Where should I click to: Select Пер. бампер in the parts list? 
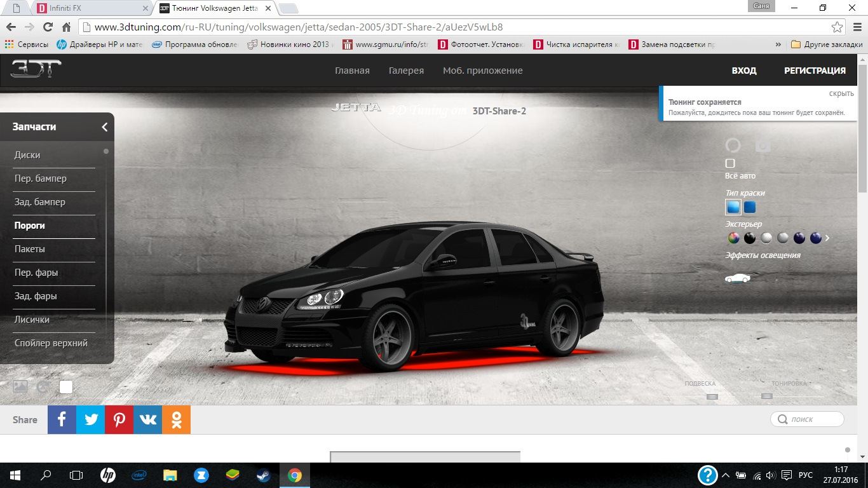click(41, 179)
